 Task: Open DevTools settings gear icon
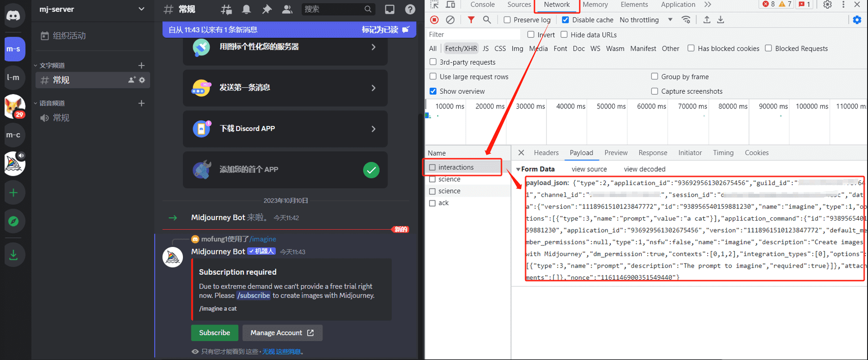[x=827, y=5]
